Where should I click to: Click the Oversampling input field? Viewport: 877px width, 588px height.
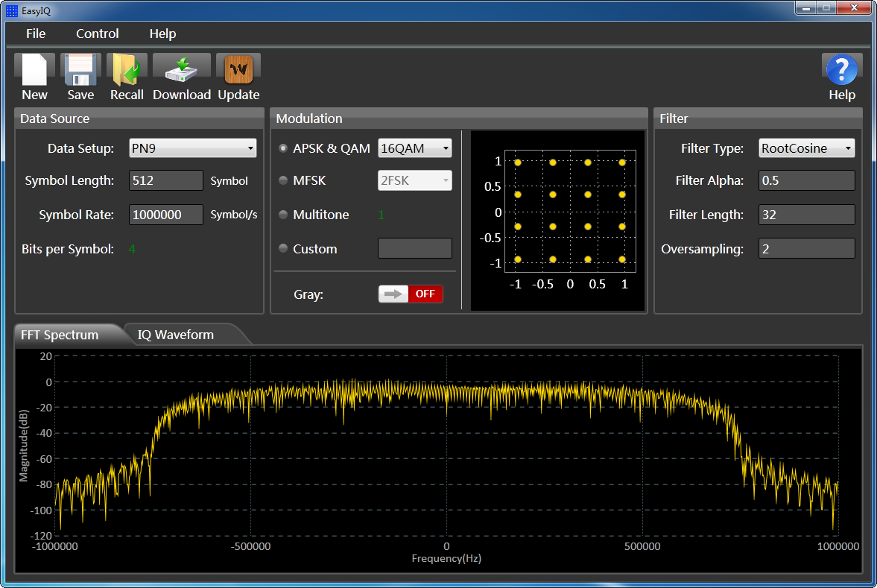[x=806, y=249]
